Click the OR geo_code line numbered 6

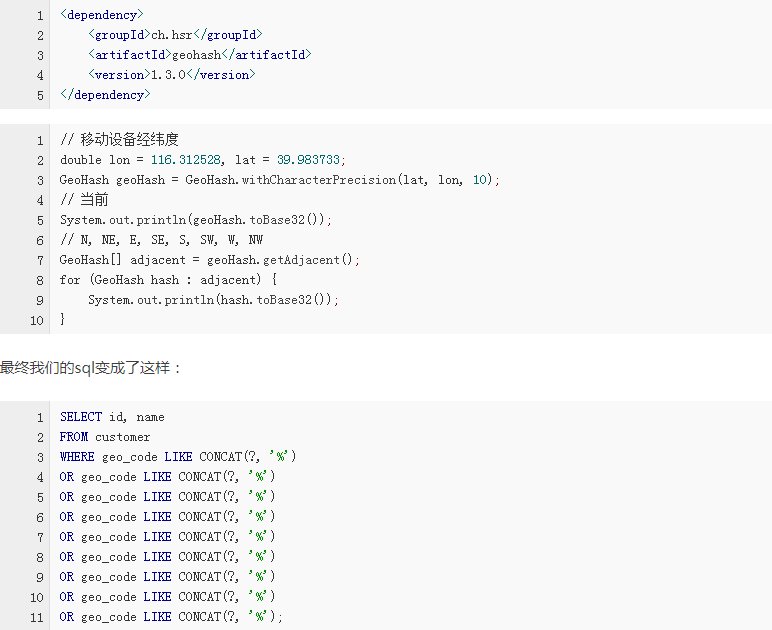[167, 517]
